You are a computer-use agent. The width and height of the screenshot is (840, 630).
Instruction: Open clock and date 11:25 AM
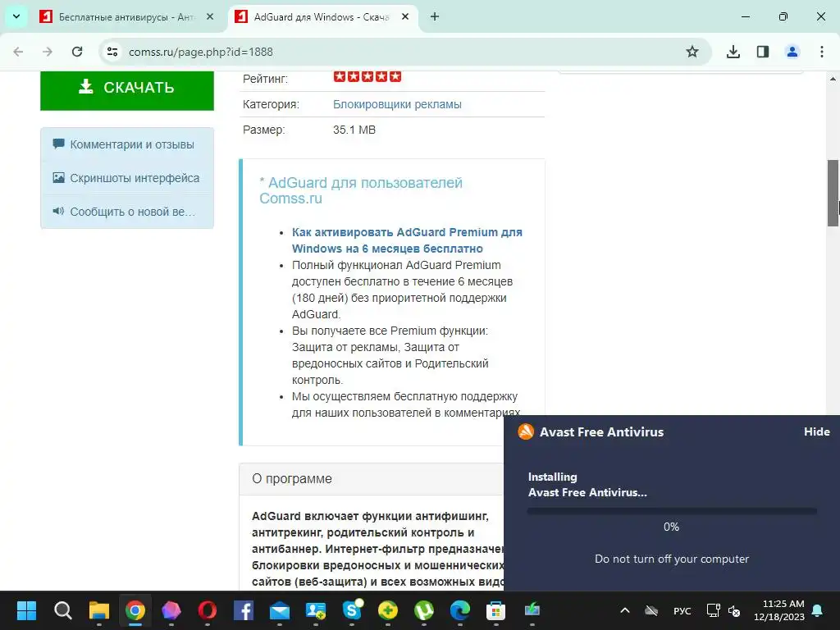tap(779, 610)
